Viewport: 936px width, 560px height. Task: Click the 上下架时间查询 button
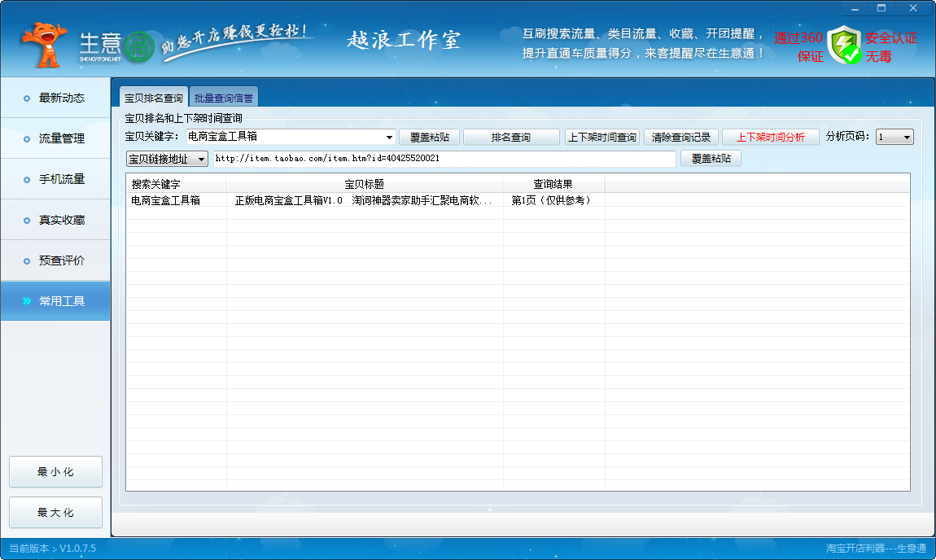click(x=601, y=138)
